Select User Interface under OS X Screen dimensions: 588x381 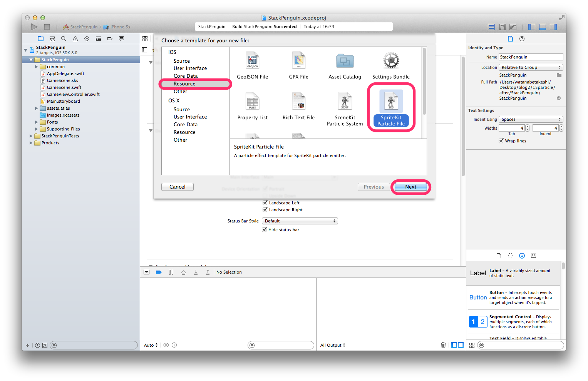[x=190, y=117]
